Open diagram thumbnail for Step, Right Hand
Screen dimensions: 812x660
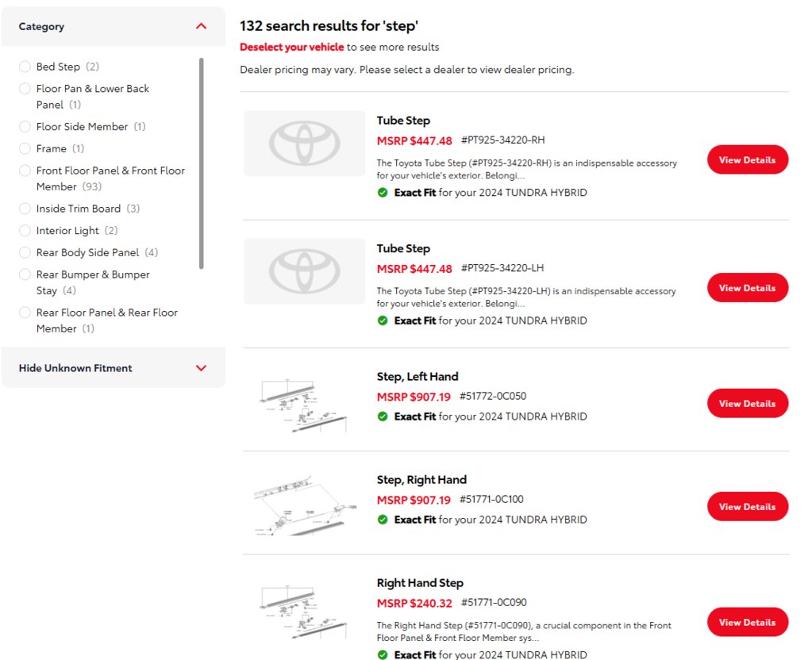(304, 504)
